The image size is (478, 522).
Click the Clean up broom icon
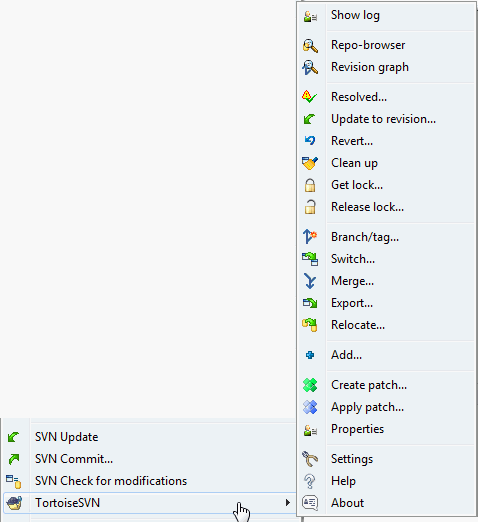point(310,163)
